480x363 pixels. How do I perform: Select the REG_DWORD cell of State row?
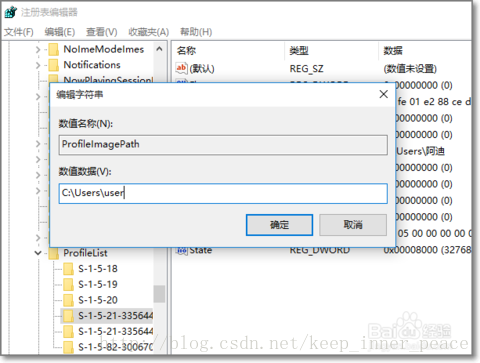tap(320, 250)
